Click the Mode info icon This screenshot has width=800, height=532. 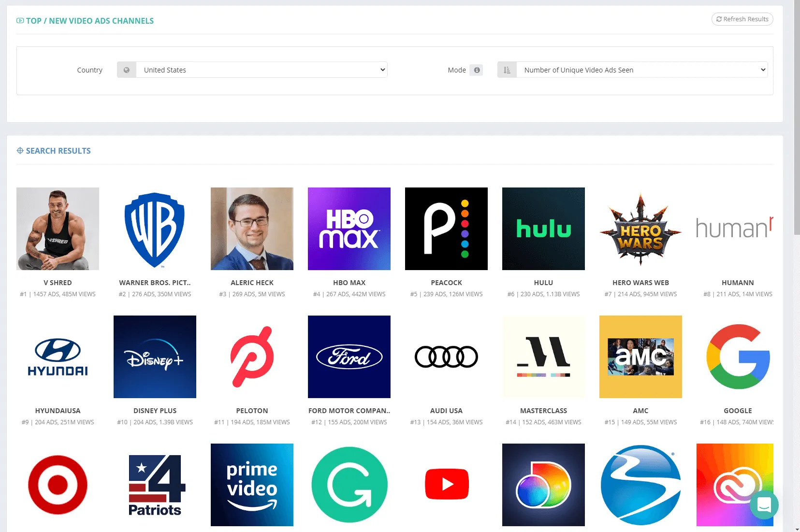coord(477,70)
